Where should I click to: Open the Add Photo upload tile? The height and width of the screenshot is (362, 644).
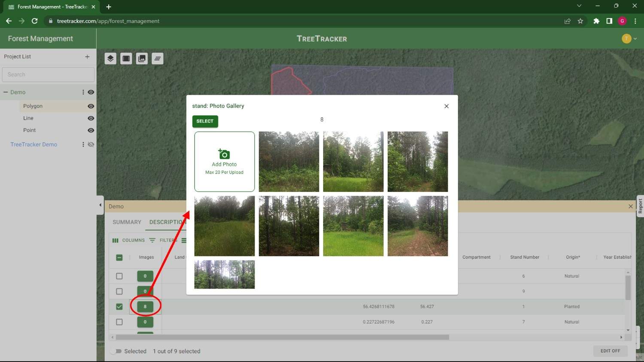tap(224, 161)
